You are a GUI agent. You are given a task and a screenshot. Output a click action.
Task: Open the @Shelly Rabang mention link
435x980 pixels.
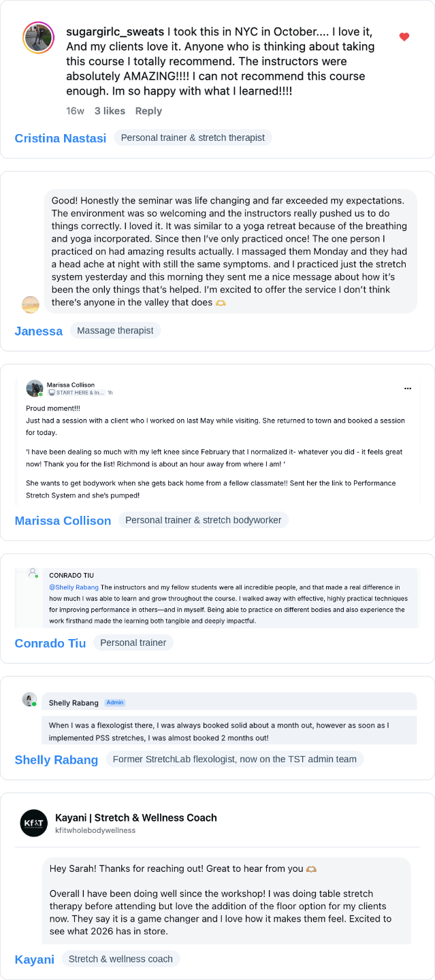74,587
